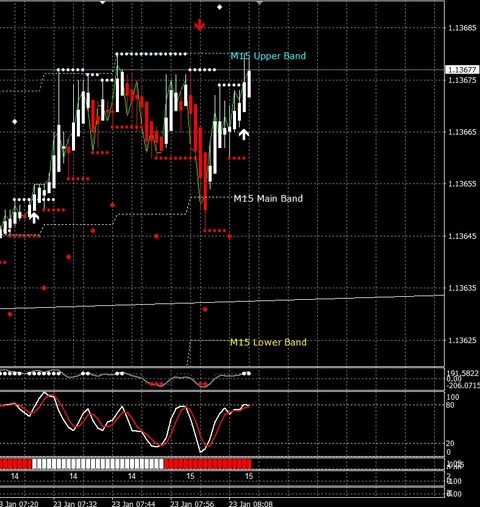The width and height of the screenshot is (480, 507).
Task: Click the white up arrow near 07:20
Action: (x=34, y=218)
